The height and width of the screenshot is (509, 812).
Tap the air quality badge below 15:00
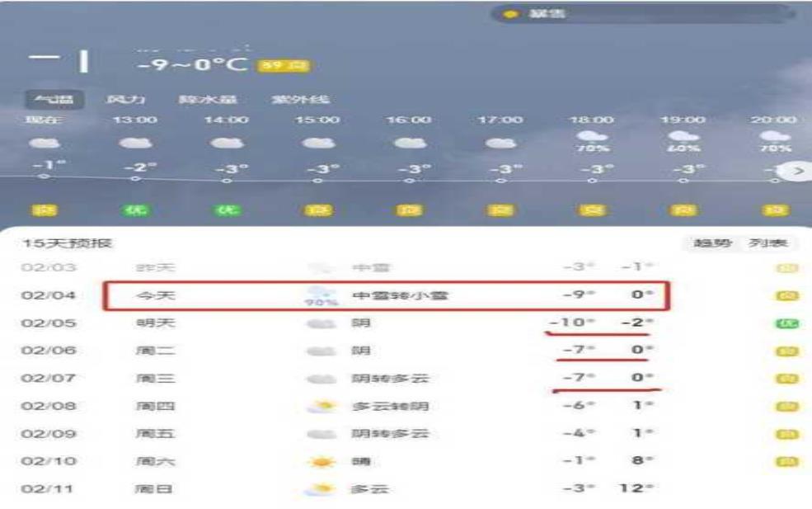coord(318,210)
